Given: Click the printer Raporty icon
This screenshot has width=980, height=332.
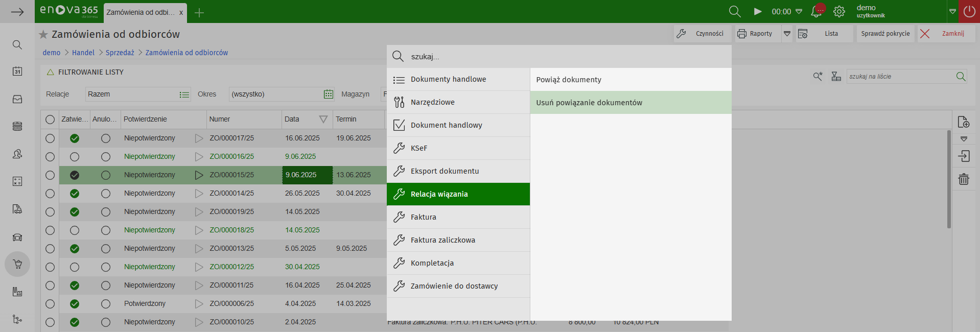Looking at the screenshot, I should 742,34.
